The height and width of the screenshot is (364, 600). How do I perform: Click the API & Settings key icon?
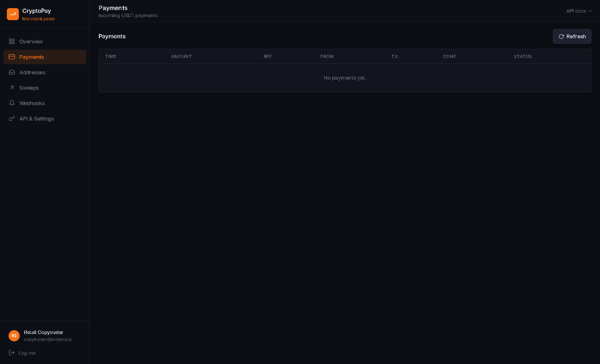pos(12,118)
